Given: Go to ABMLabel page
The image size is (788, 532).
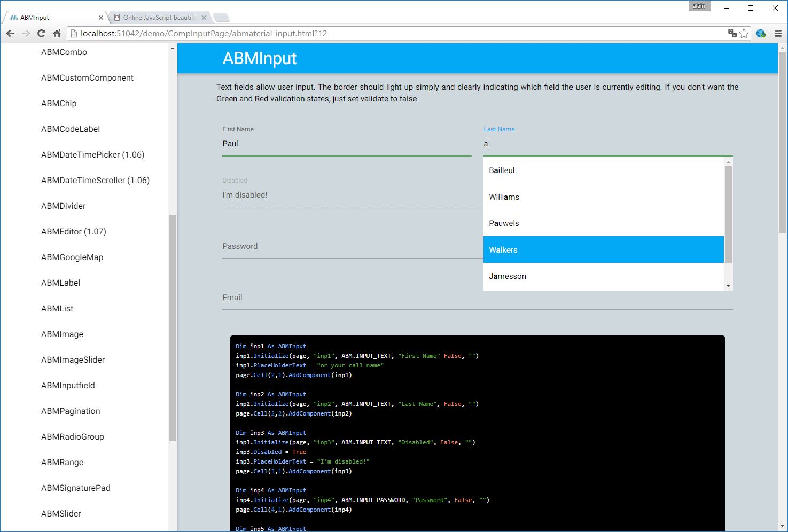Looking at the screenshot, I should pyautogui.click(x=61, y=283).
